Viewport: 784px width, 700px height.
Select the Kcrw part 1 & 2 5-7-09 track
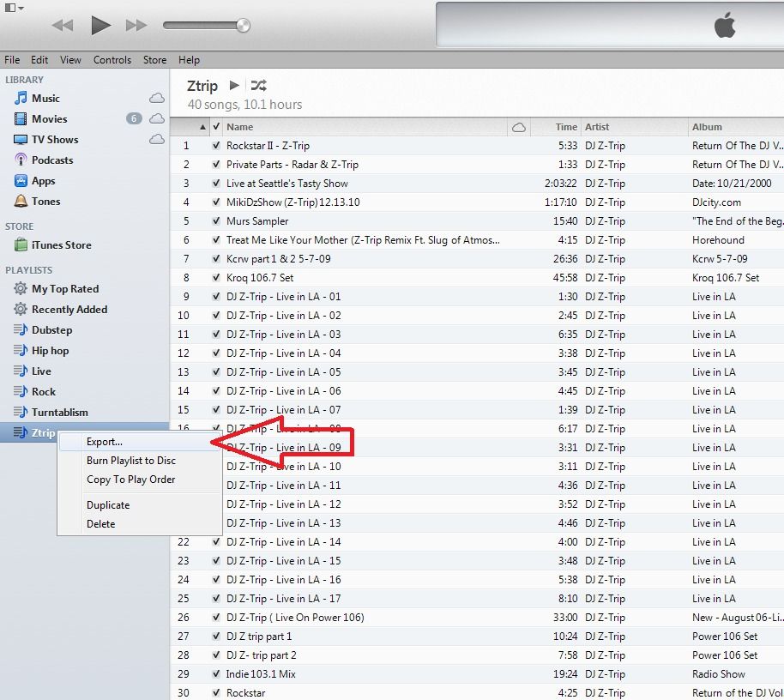pos(279,259)
